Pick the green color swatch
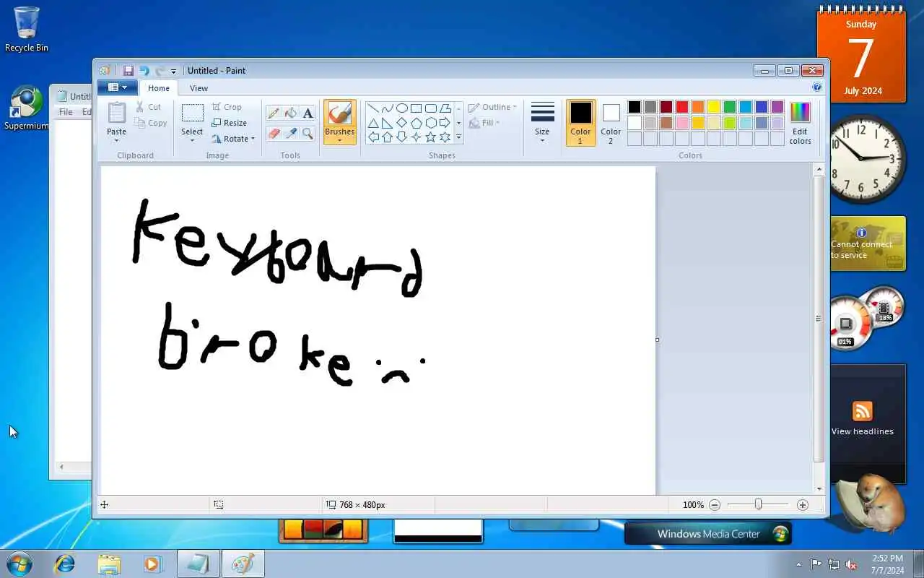 point(730,107)
